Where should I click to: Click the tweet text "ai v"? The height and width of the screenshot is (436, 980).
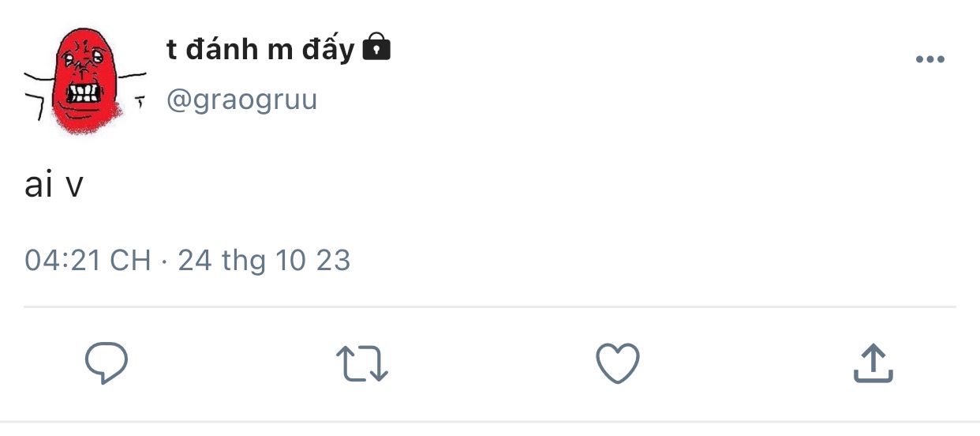tap(54, 186)
